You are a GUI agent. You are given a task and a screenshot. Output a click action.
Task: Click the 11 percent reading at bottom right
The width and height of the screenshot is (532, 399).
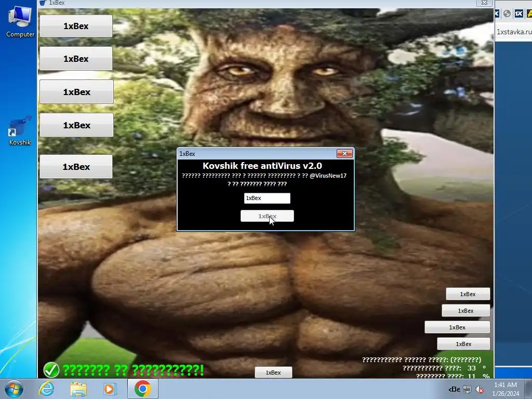471,376
